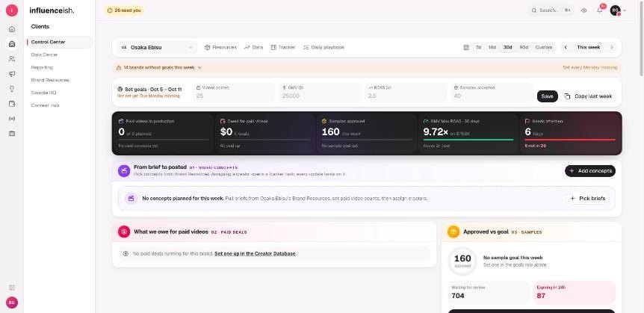The height and width of the screenshot is (313, 644).
Task: Click the target icon beside Set goals
Action: point(120,89)
